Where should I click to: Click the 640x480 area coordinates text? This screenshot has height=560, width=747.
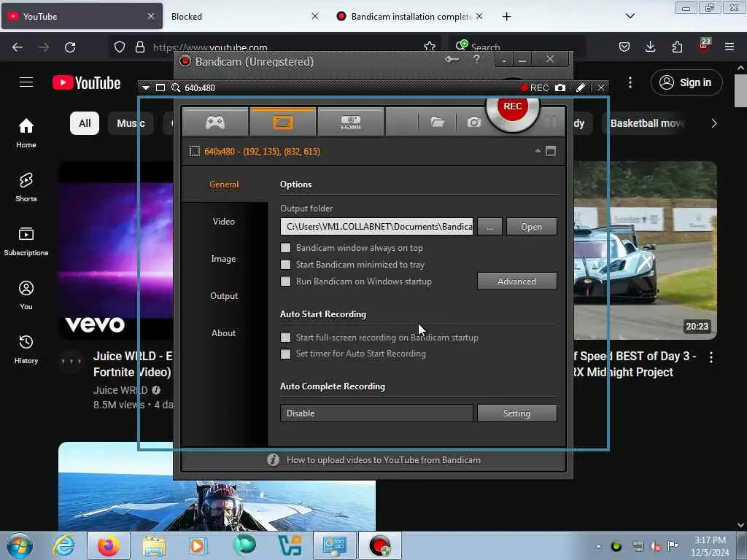coord(263,152)
